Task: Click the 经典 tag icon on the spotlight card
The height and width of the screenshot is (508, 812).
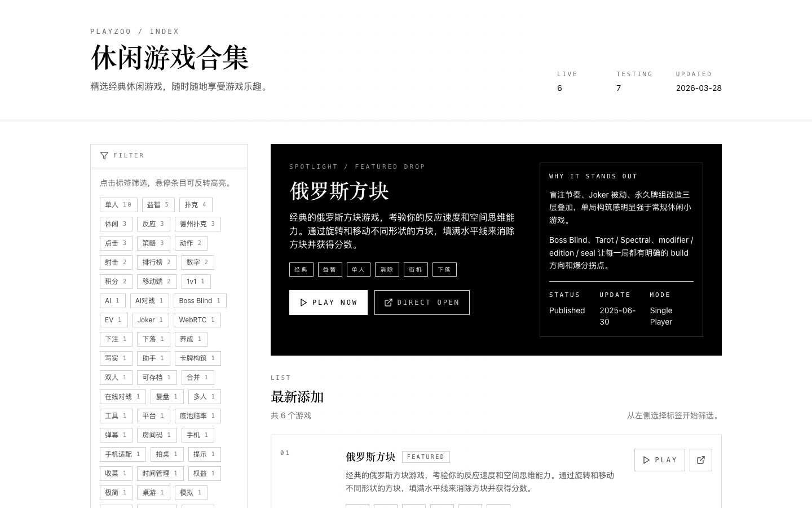Action: (x=301, y=269)
